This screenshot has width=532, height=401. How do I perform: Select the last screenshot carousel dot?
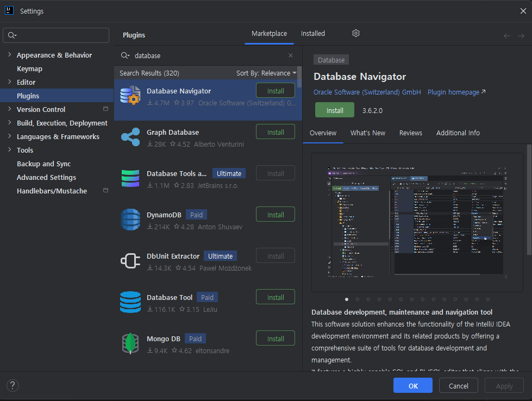(488, 299)
